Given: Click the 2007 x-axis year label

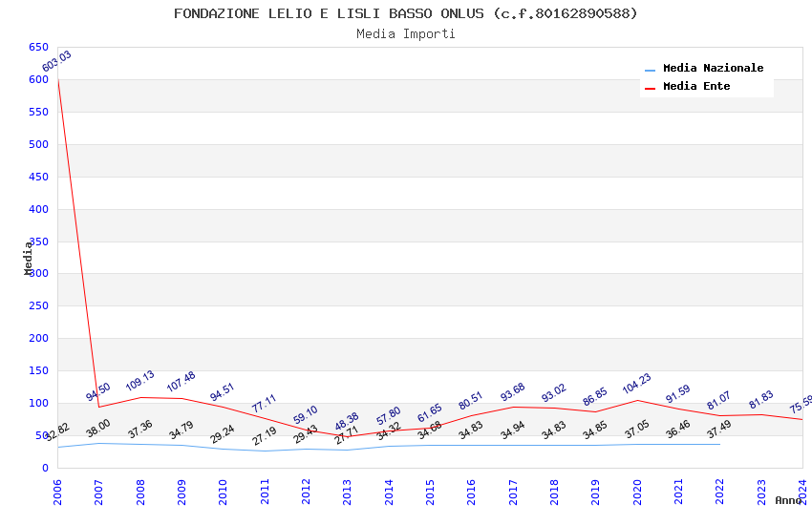Looking at the screenshot, I should pos(99,493).
